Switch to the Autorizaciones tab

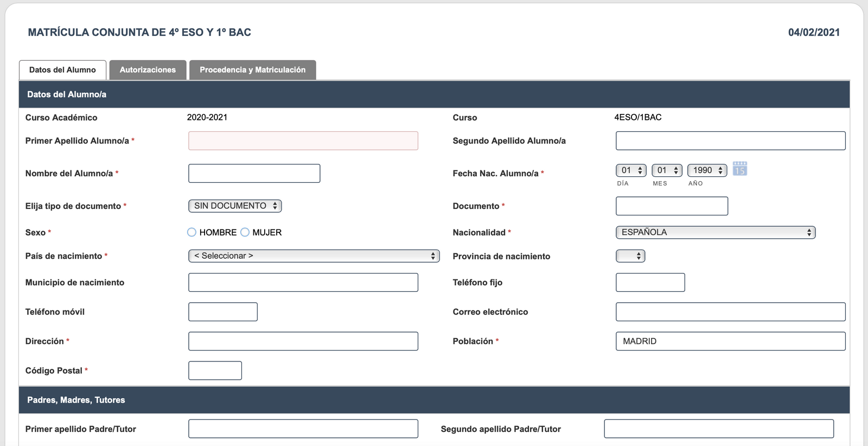click(148, 70)
